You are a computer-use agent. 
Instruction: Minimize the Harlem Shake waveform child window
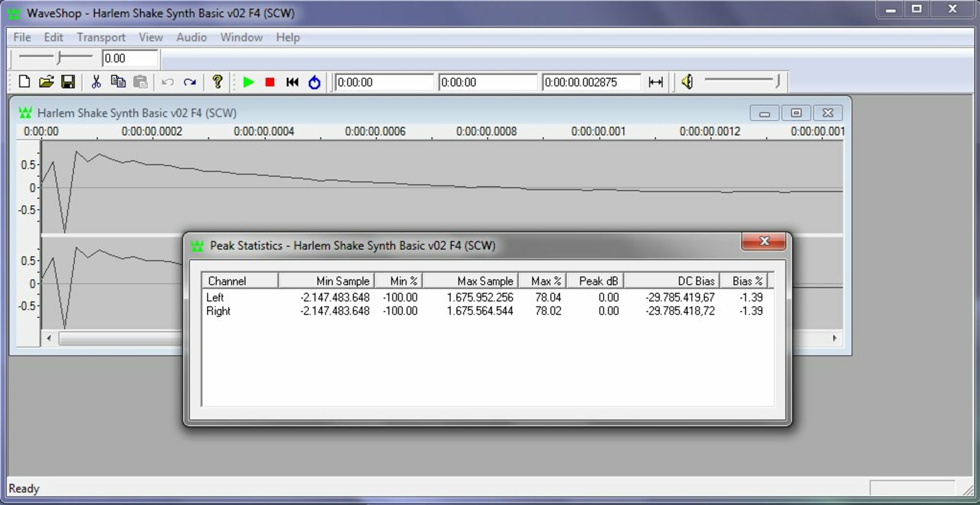coord(764,113)
